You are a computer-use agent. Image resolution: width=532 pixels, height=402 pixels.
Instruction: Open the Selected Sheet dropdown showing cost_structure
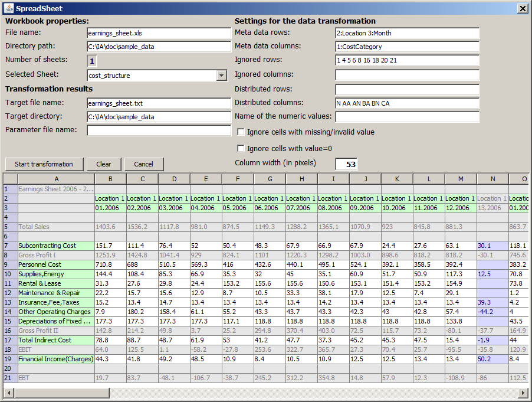(x=222, y=75)
